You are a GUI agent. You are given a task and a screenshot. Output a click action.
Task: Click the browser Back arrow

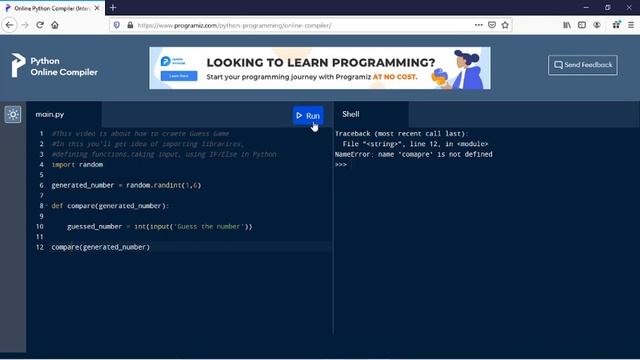pyautogui.click(x=9, y=25)
